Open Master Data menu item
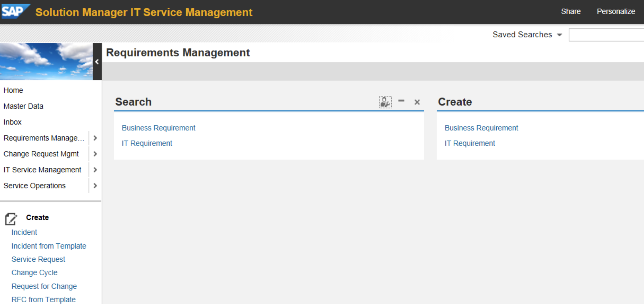Screen dimensions: 644x304 coord(23,106)
